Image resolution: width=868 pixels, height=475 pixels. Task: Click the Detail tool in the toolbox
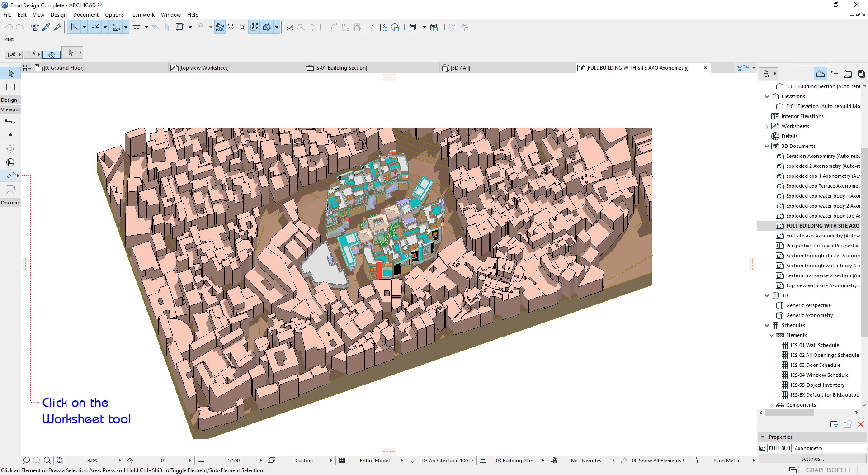coord(10,162)
